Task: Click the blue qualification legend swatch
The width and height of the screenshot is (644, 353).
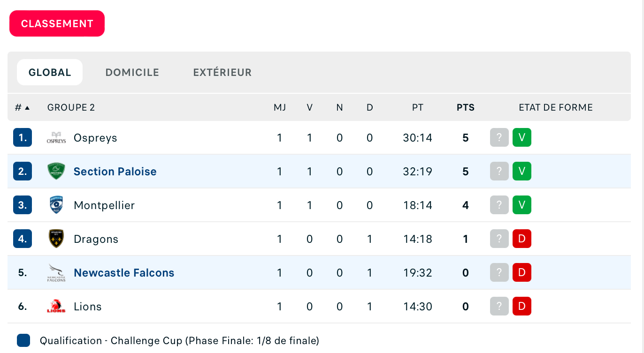Action: coord(23,341)
